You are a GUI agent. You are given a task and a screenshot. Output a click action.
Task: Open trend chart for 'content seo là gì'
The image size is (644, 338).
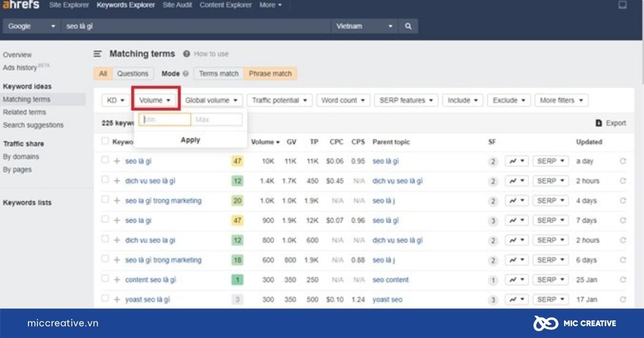click(517, 280)
